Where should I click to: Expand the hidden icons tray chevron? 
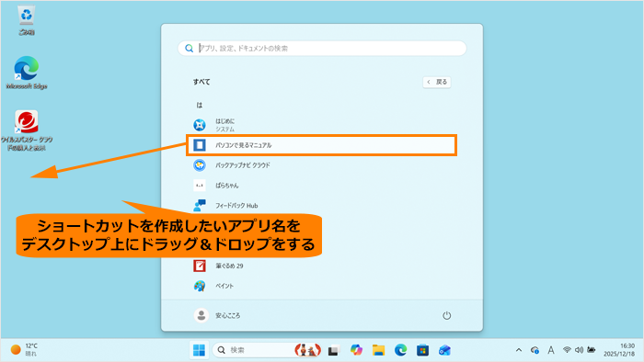[x=519, y=350]
